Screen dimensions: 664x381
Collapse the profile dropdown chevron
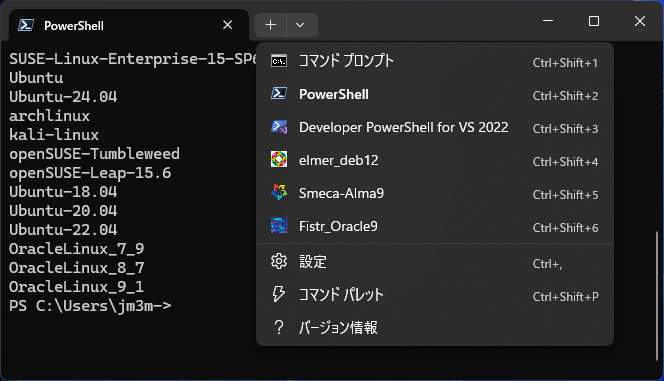pos(300,25)
